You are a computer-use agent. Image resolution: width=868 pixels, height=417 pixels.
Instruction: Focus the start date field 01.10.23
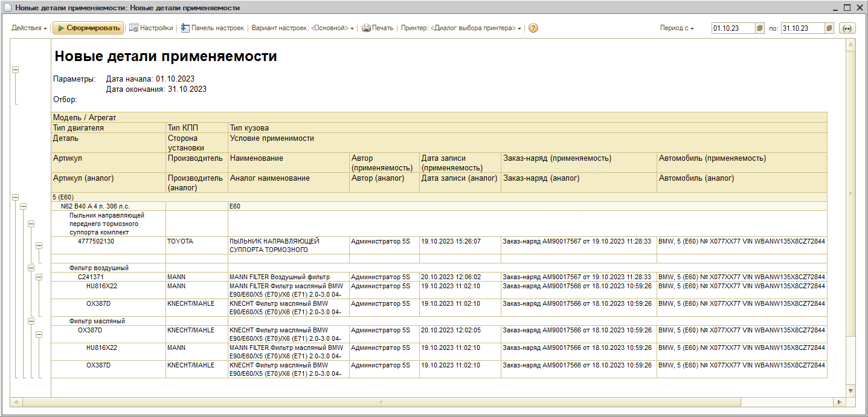(x=733, y=28)
